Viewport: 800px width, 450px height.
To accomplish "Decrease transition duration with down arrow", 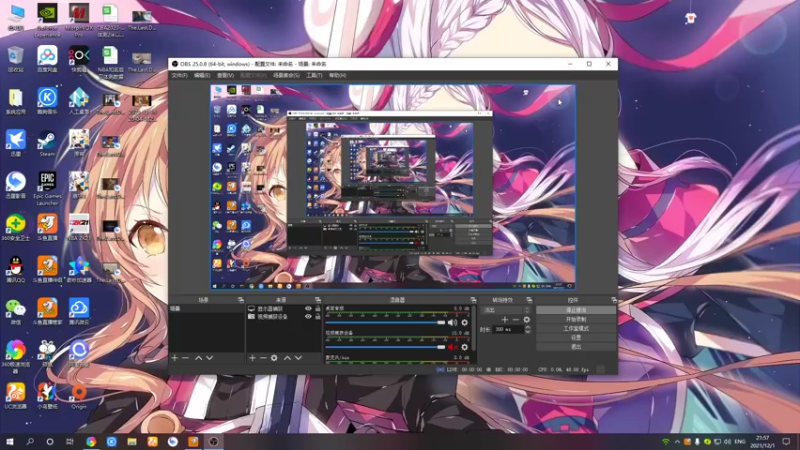I will coord(528,332).
